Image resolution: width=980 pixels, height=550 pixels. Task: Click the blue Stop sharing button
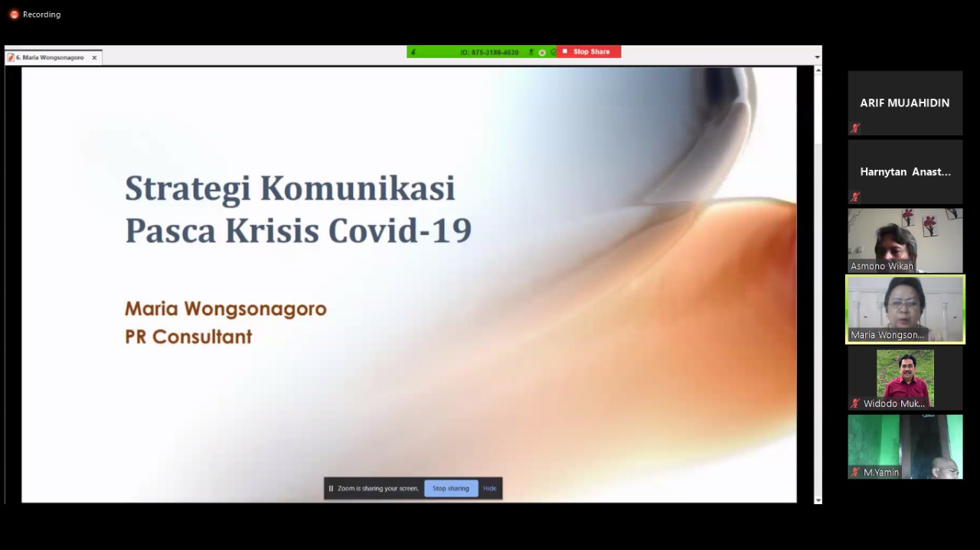450,489
